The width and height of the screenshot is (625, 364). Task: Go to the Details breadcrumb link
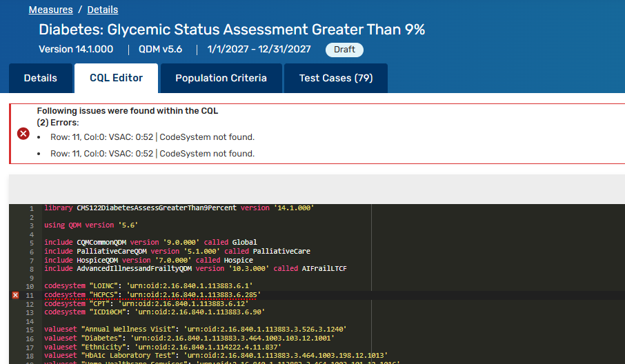[102, 10]
